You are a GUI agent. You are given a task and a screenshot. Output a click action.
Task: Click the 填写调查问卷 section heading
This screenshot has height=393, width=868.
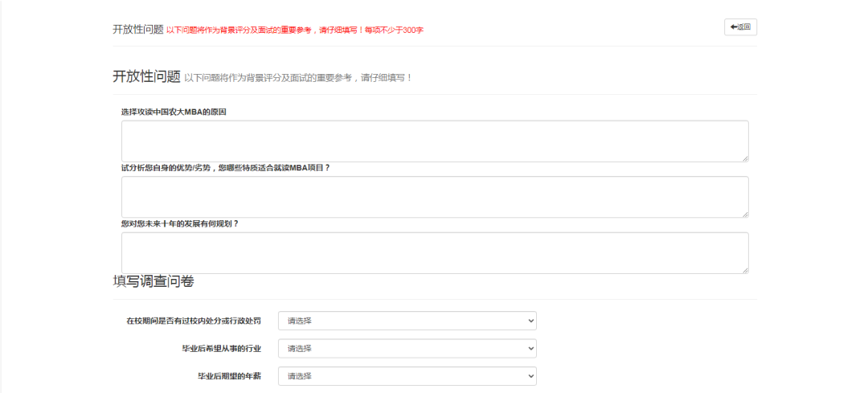click(x=153, y=281)
